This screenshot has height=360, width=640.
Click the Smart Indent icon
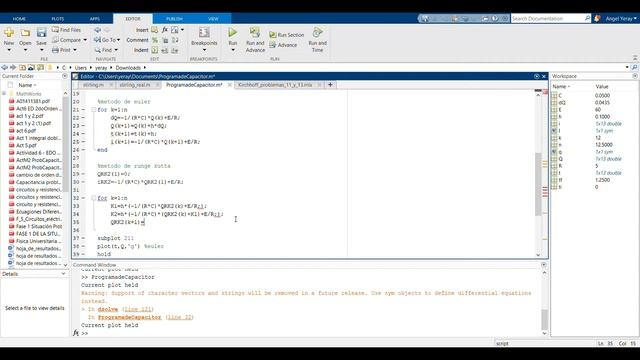(155, 50)
